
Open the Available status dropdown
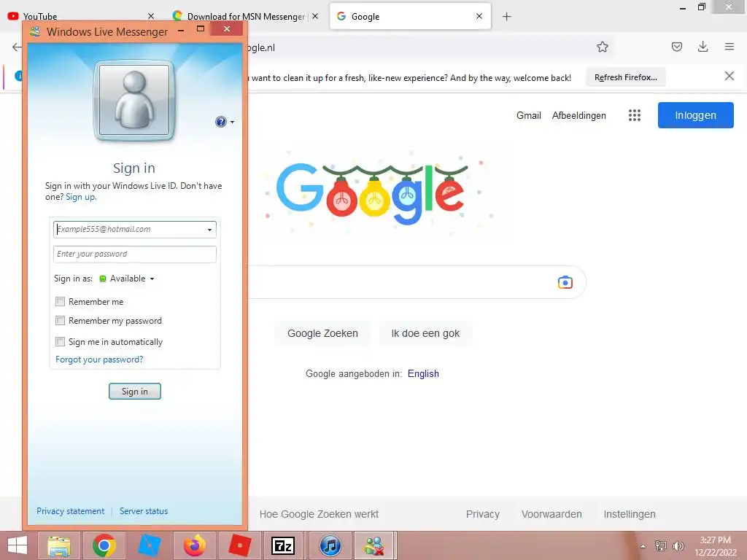[x=127, y=279]
